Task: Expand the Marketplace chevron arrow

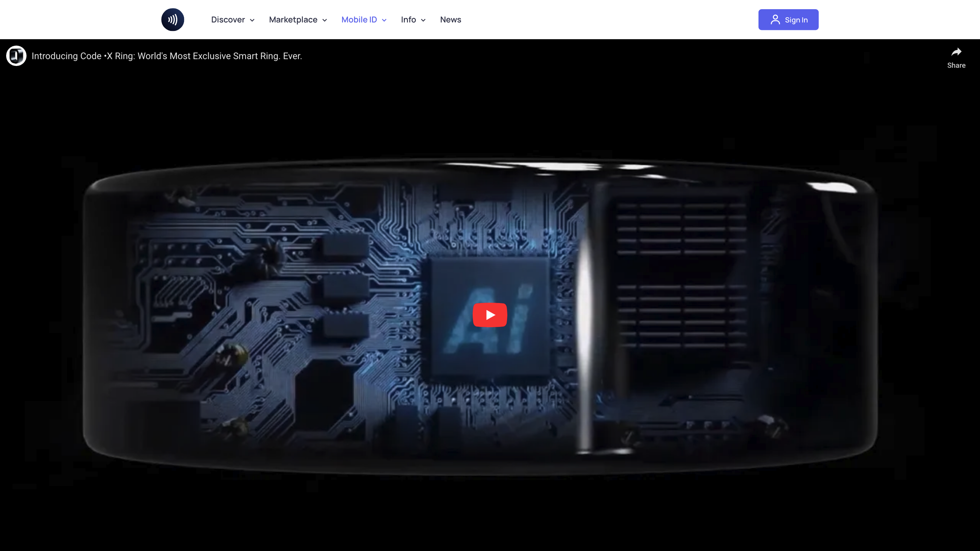Action: tap(325, 20)
